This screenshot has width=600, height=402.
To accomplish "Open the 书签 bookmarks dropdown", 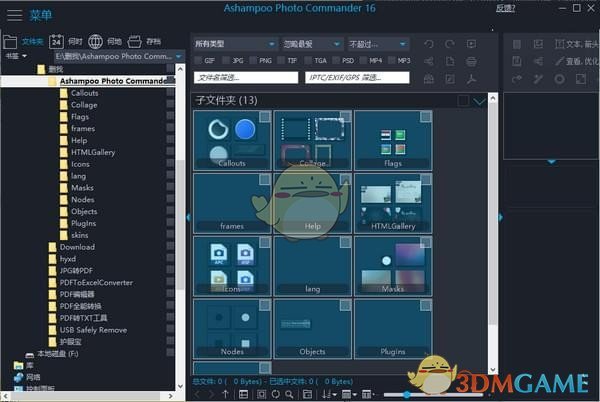I will [x=16, y=56].
